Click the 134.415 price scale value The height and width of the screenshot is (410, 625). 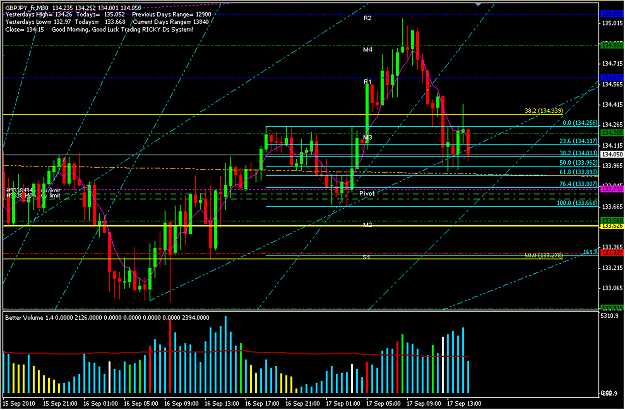[x=612, y=105]
